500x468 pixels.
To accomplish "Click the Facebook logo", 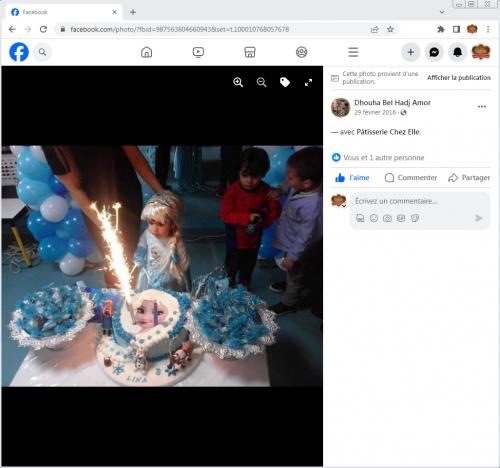I will pos(19,52).
